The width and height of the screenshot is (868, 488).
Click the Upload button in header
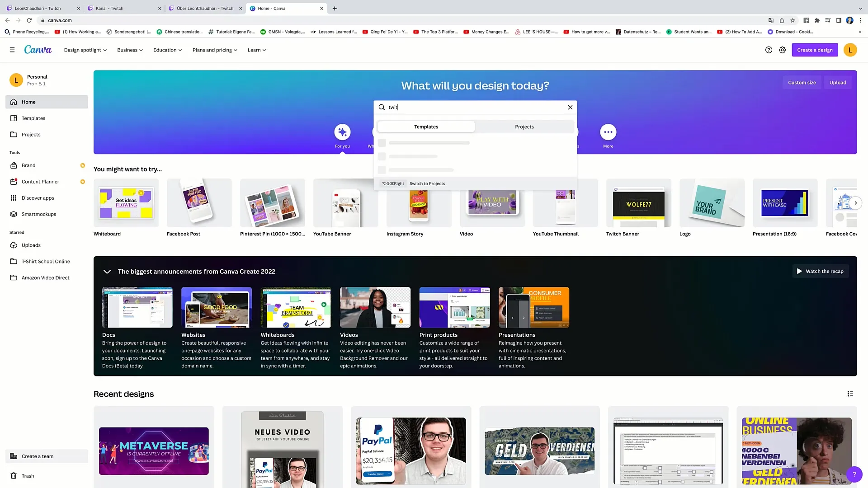(838, 82)
